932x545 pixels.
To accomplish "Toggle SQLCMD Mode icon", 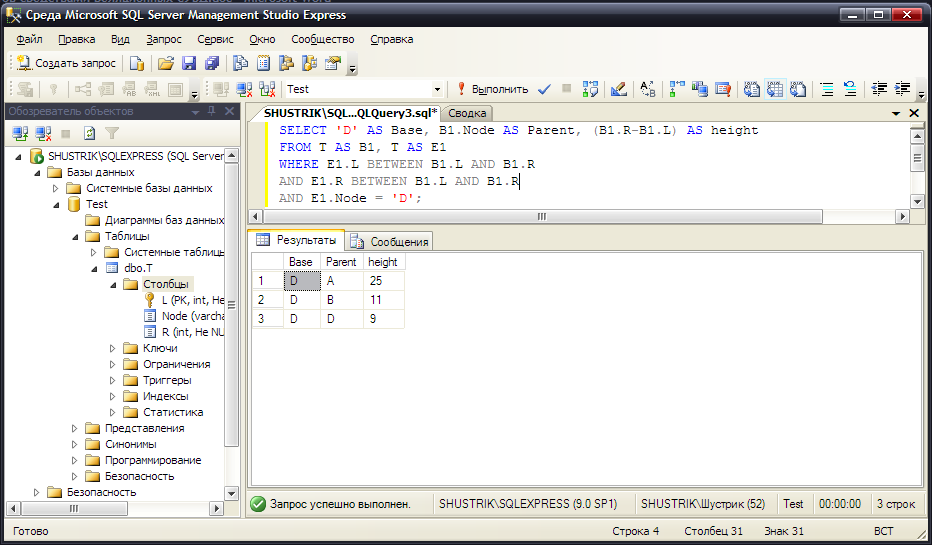I will (x=723, y=89).
